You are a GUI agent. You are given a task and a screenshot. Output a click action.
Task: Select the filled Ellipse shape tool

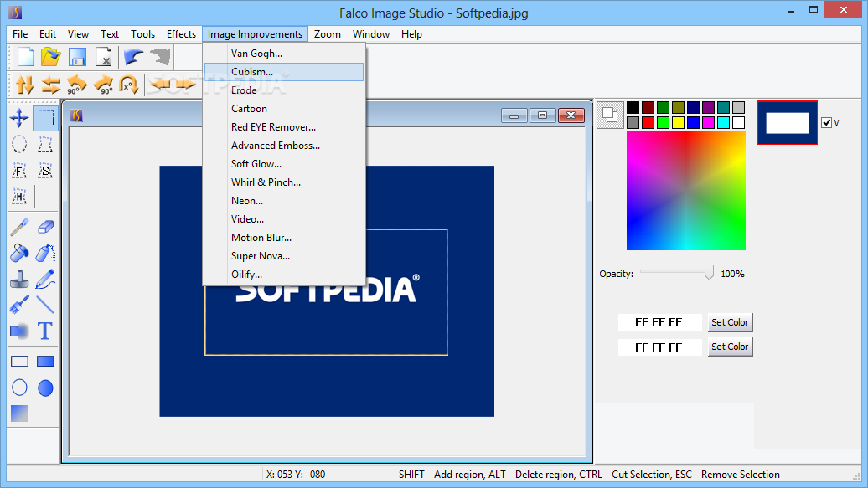pos(45,388)
